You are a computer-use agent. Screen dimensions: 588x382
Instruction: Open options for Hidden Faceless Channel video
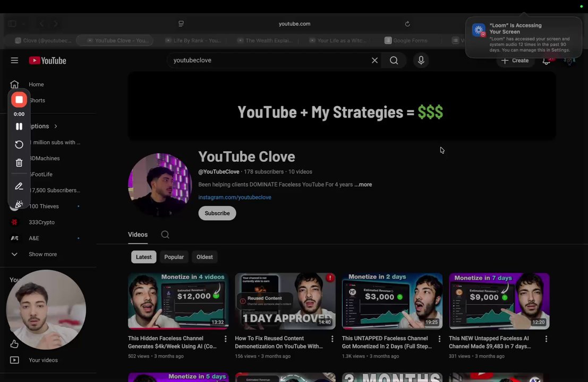click(225, 339)
